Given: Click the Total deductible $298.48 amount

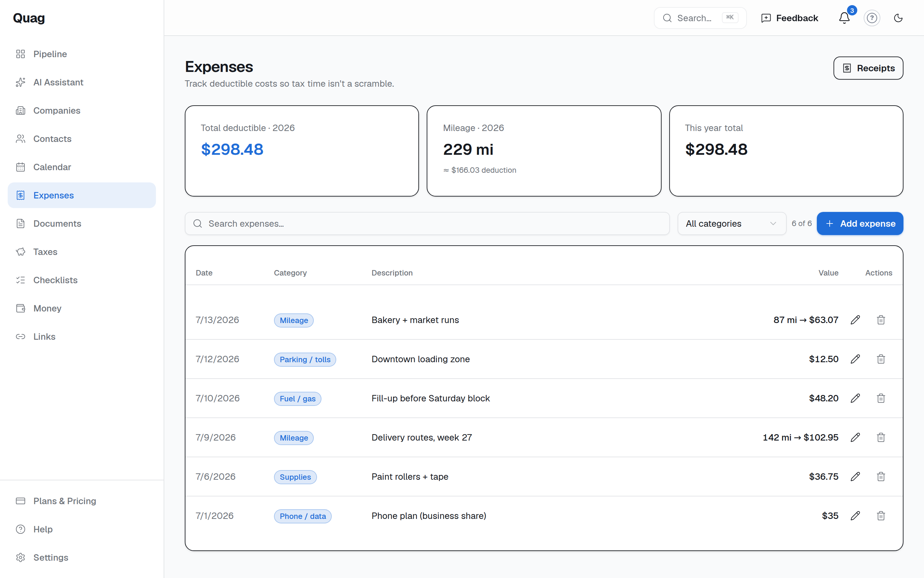Looking at the screenshot, I should click(x=232, y=149).
